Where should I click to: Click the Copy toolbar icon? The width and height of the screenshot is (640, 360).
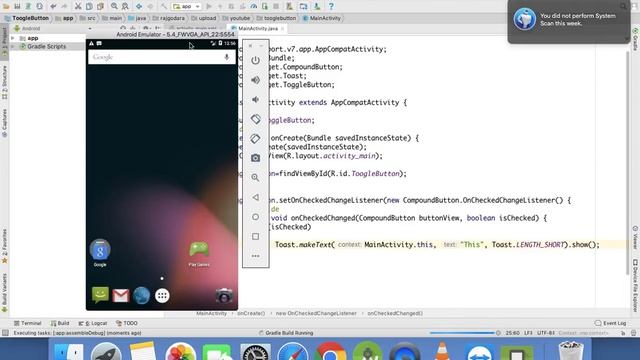(x=89, y=6)
